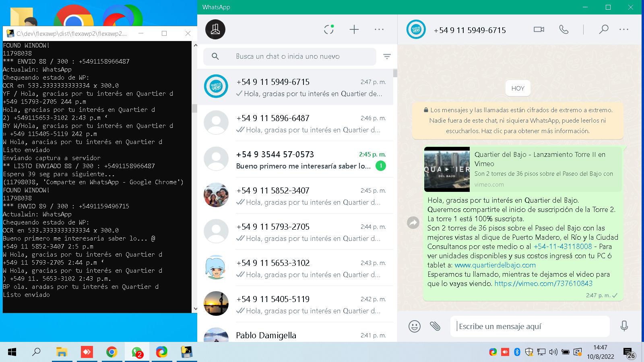Open your WhatsApp profile avatar
The image size is (644, 362).
215,29
